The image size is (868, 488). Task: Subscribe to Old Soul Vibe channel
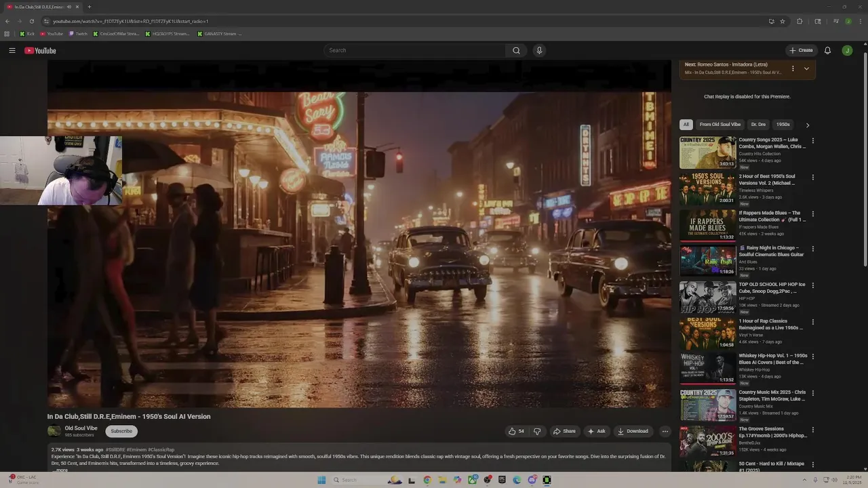coord(121,431)
